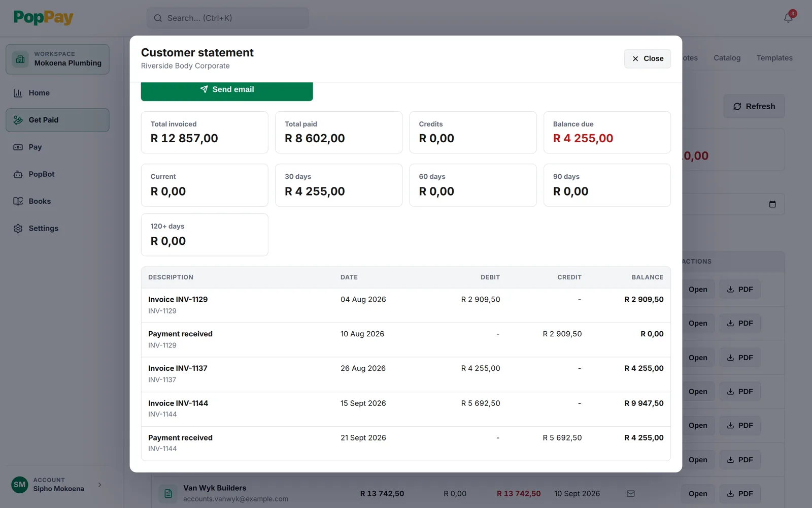Click the envelope icon in Van Wyk Builders row
812x508 pixels.
pos(631,494)
